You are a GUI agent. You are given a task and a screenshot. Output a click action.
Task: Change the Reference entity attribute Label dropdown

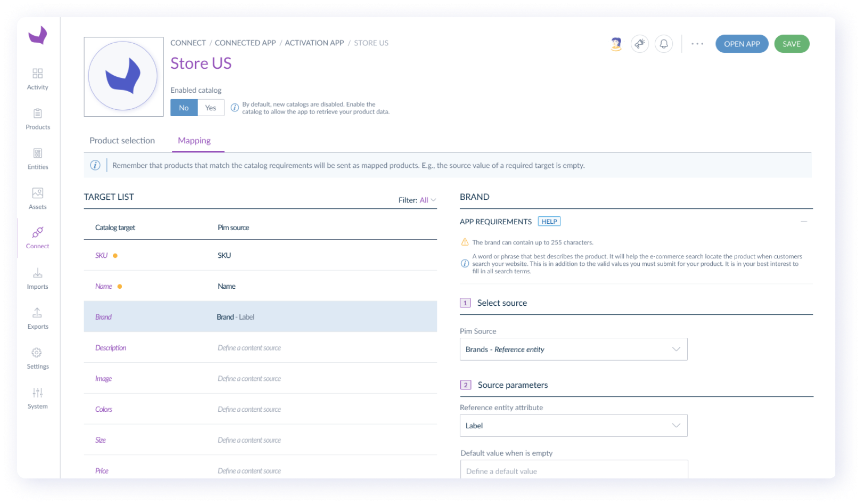(x=573, y=425)
